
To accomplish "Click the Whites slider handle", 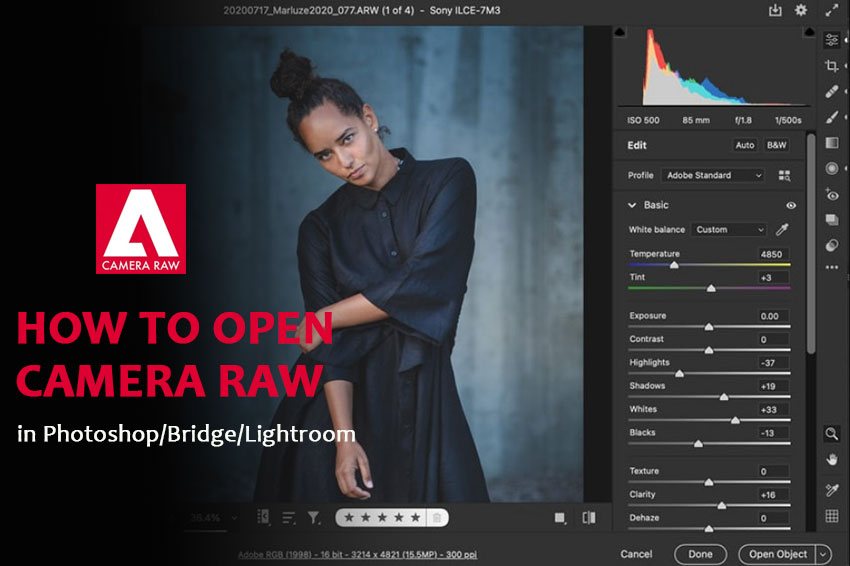I will pos(735,420).
